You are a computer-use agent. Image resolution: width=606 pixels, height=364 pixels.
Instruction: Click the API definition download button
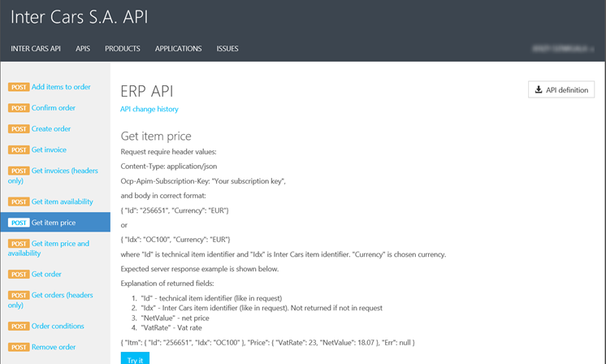[x=561, y=90]
